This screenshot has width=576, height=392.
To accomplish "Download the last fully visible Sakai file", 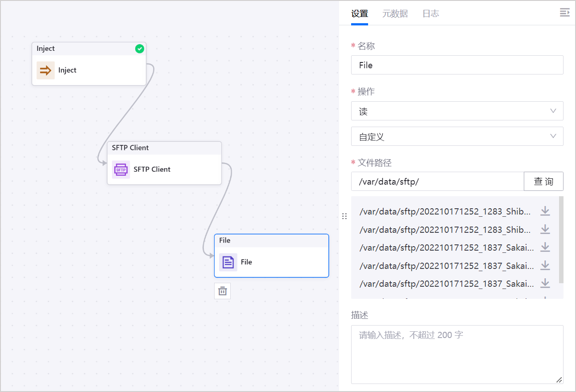I will tap(545, 284).
